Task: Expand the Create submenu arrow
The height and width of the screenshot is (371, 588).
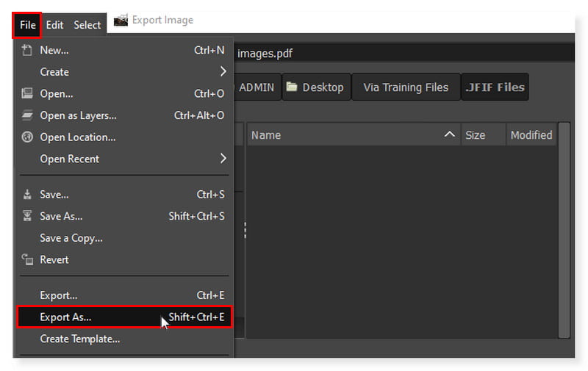Action: pos(223,71)
